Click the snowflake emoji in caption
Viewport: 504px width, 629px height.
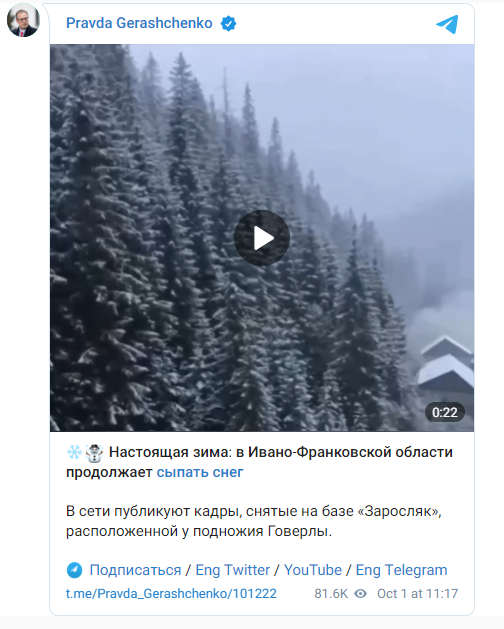point(74,452)
